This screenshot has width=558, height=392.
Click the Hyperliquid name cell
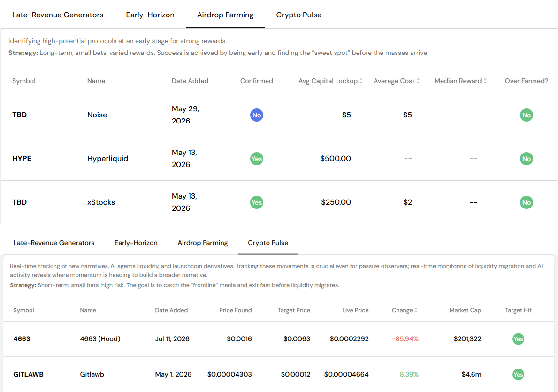coord(107,158)
